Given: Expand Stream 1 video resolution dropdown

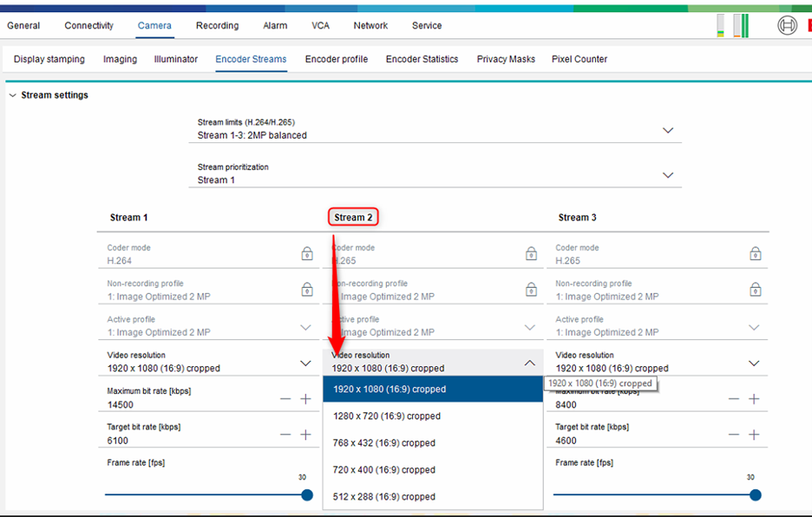Looking at the screenshot, I should [x=305, y=363].
